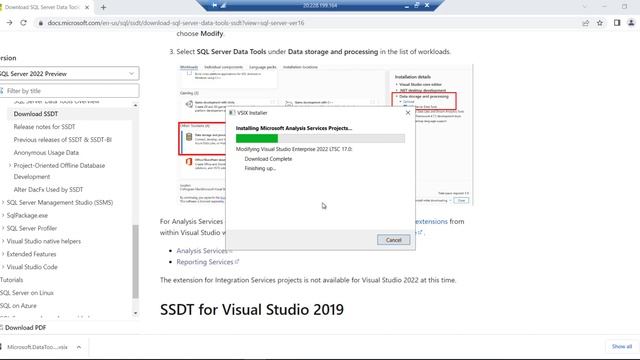Open SQL on Azure
This screenshot has height=360, width=640.
click(x=18, y=306)
